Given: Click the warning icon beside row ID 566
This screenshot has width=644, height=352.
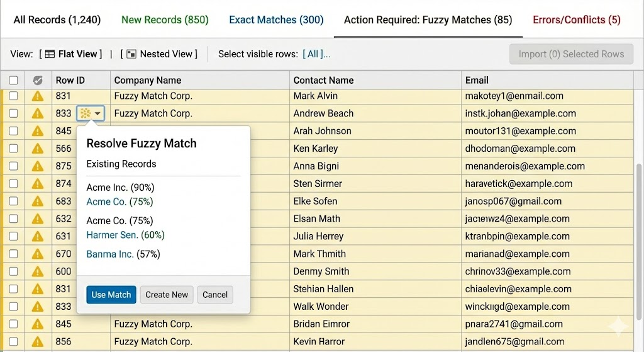Looking at the screenshot, I should click(x=38, y=149).
